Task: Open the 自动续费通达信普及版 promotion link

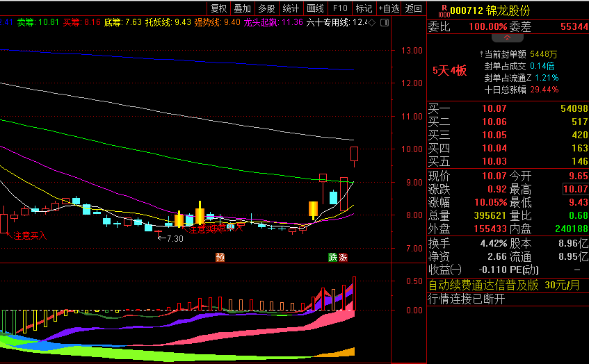Action: point(503,286)
